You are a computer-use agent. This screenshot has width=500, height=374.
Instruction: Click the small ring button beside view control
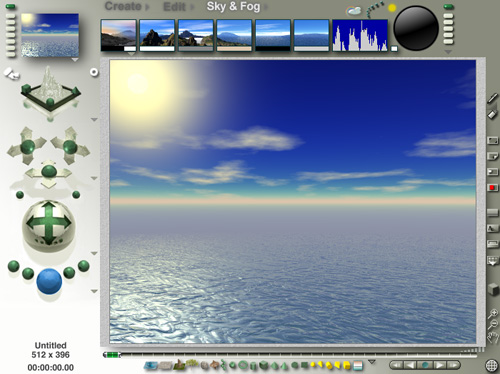(94, 72)
